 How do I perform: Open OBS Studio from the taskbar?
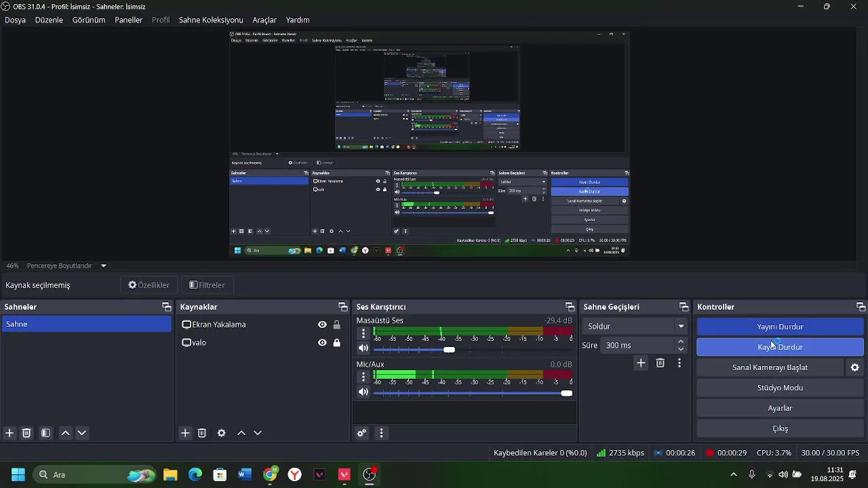(370, 474)
